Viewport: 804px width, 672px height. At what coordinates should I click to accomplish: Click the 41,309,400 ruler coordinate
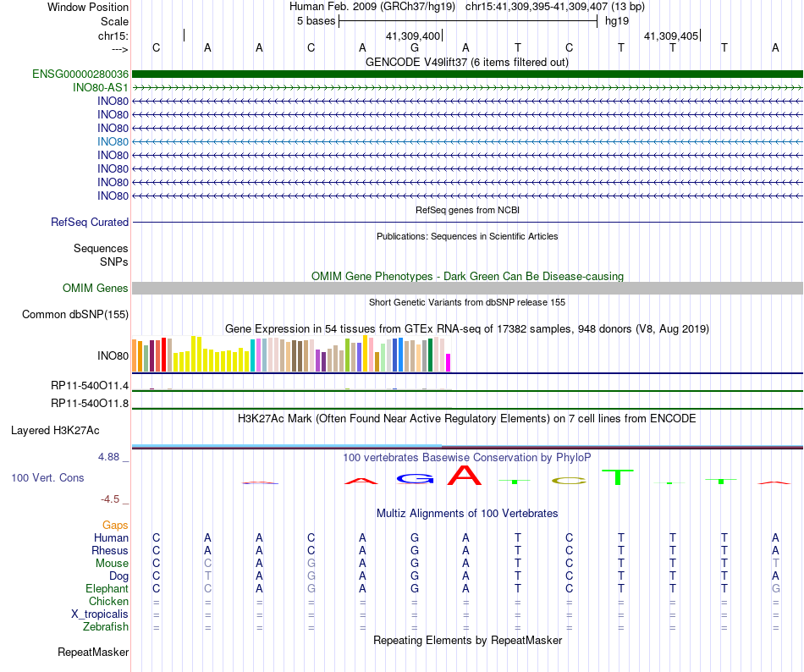click(413, 36)
